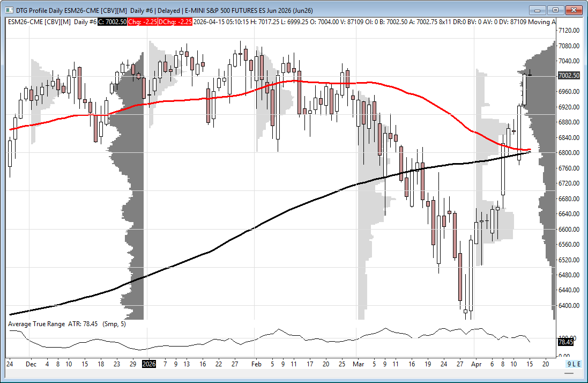This screenshot has width=588, height=383.
Task: Click the ESM26-CME symbol text in chart header
Action: click(x=25, y=21)
